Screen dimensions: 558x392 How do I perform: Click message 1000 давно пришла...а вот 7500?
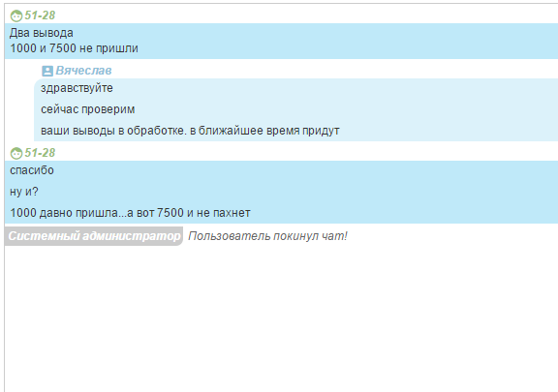(x=130, y=213)
